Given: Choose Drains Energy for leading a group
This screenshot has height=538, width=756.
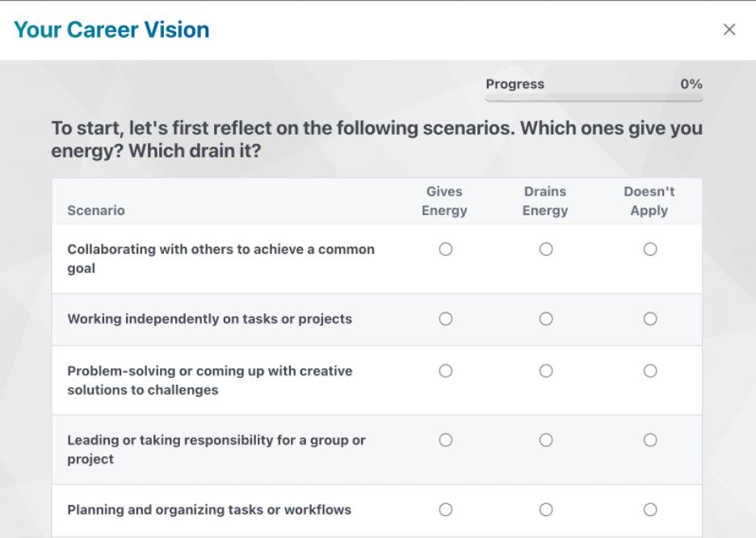Looking at the screenshot, I should point(546,440).
